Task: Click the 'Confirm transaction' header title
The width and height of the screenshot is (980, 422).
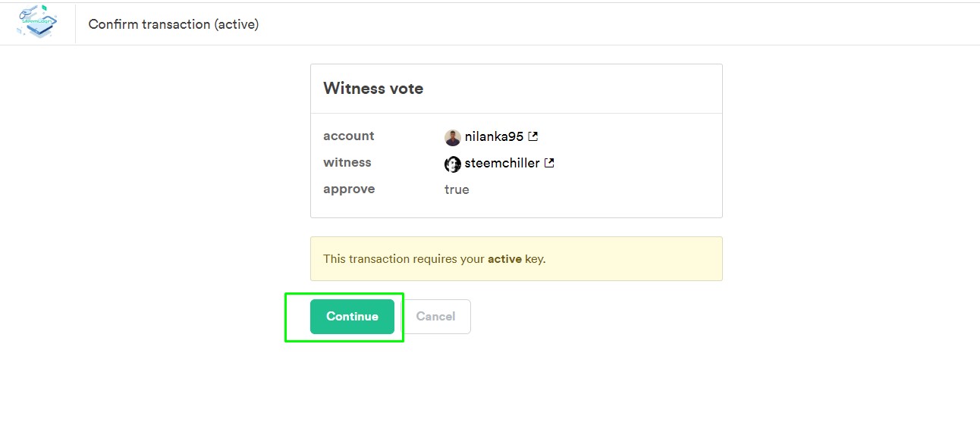Action: click(149, 24)
